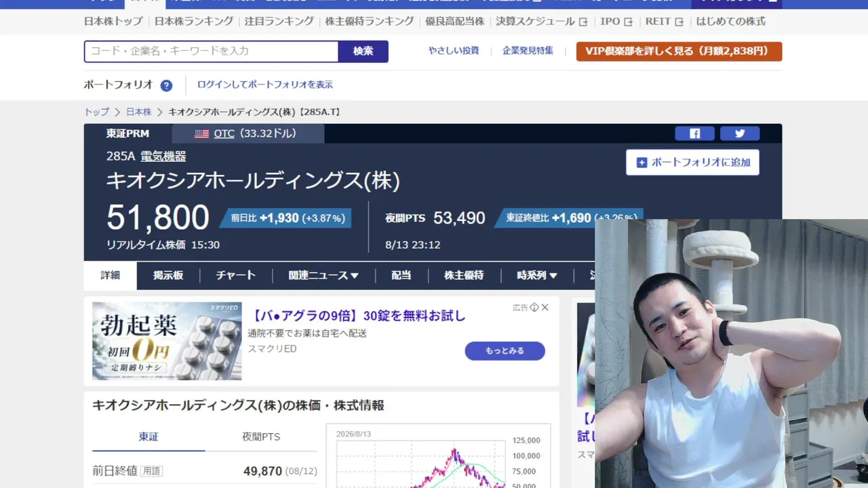
Task: Click the リアルタイム株価 15:30 label
Action: tap(163, 245)
